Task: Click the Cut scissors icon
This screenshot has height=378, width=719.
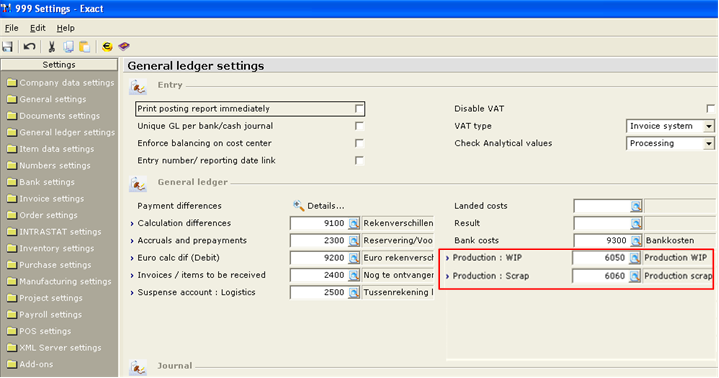Action: pyautogui.click(x=51, y=46)
